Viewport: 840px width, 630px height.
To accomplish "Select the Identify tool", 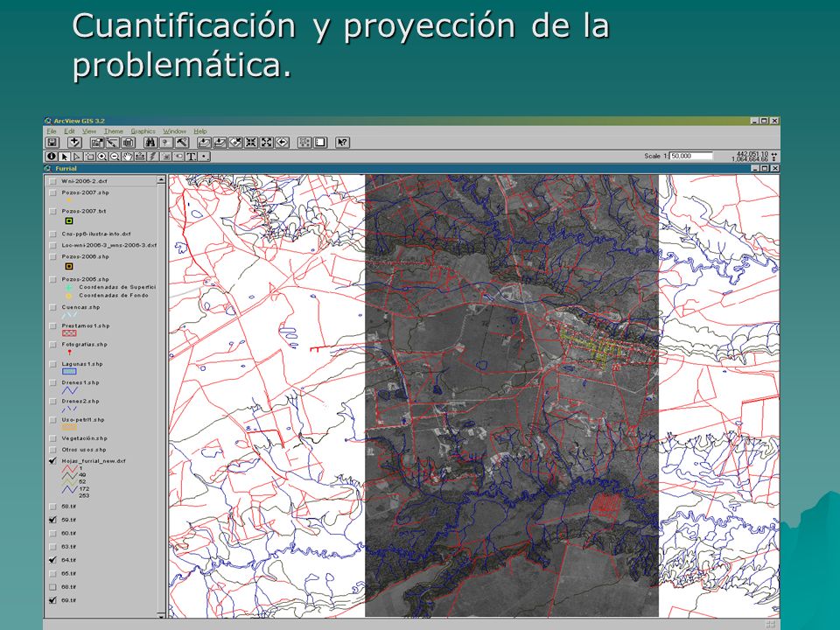I will [x=51, y=157].
